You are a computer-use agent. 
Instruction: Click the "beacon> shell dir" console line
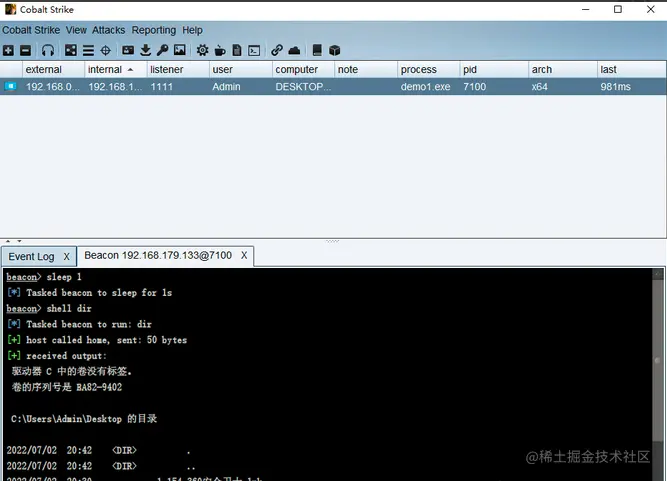pos(49,308)
